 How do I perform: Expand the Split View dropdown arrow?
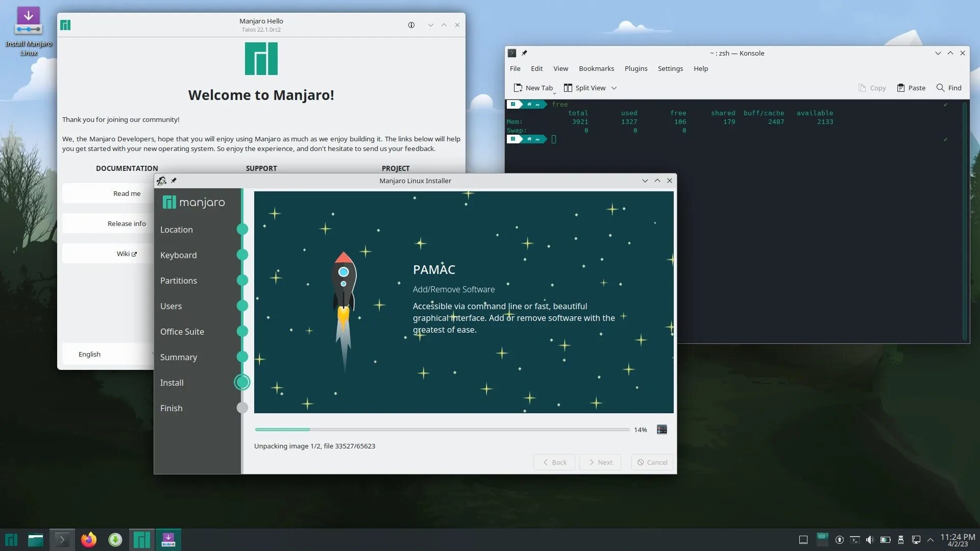click(614, 88)
